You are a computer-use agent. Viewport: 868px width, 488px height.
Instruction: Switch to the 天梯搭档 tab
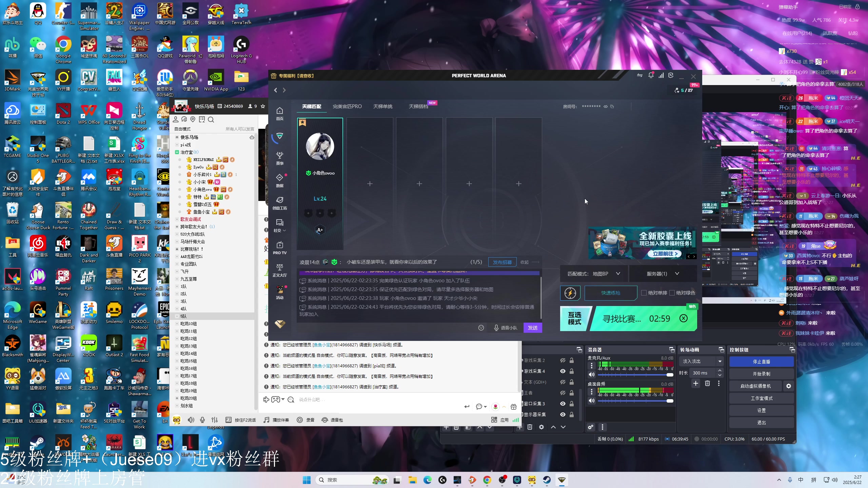(x=418, y=106)
